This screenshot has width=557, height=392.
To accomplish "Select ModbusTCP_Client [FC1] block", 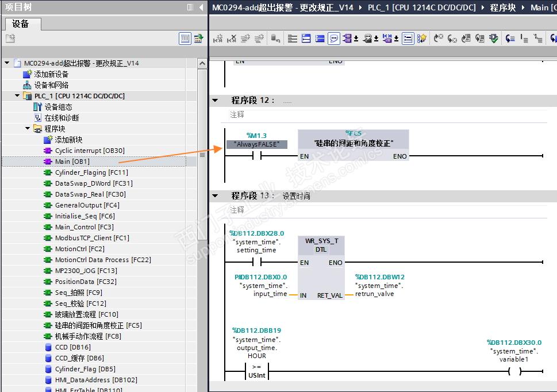I will (92, 238).
